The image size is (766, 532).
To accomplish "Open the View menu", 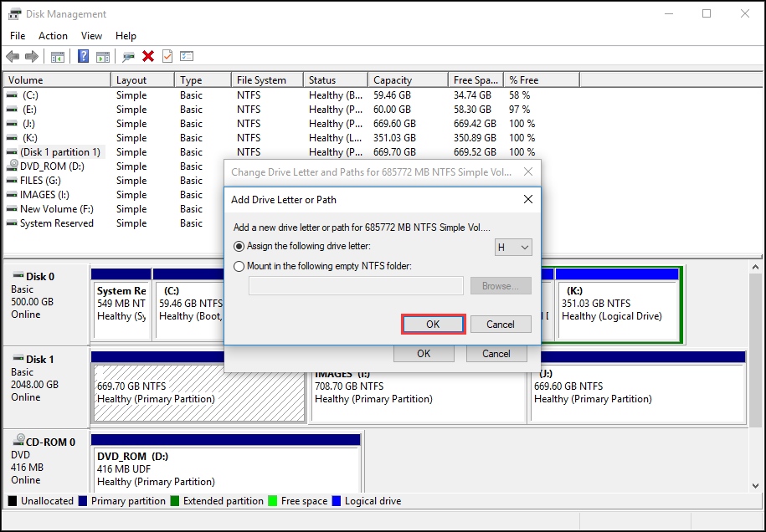I will 91,36.
